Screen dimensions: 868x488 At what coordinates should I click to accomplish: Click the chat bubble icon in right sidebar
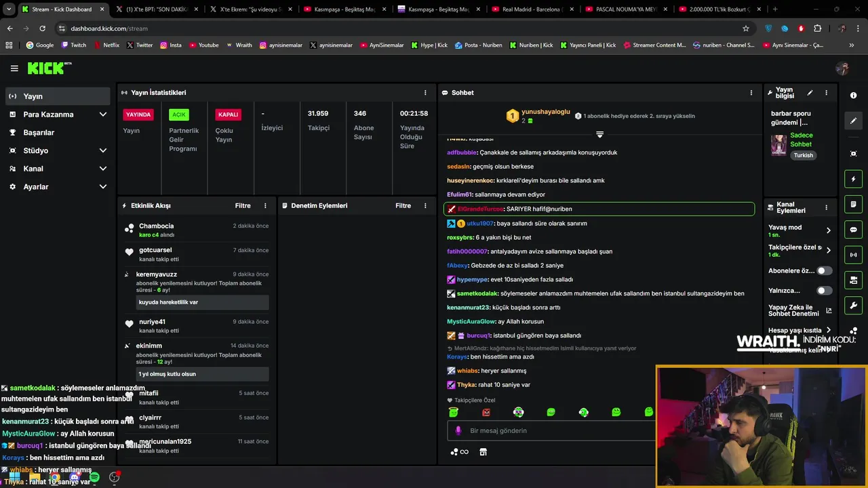coord(854,230)
